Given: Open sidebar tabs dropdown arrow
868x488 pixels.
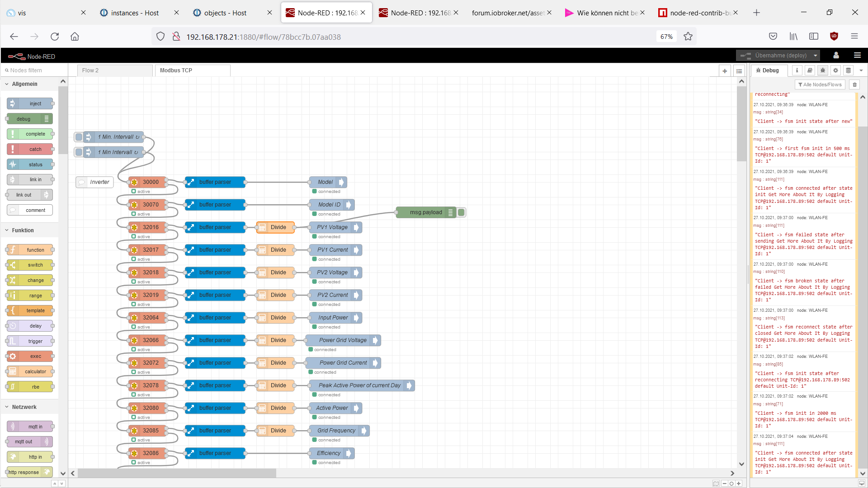Looking at the screenshot, I should click(x=861, y=70).
